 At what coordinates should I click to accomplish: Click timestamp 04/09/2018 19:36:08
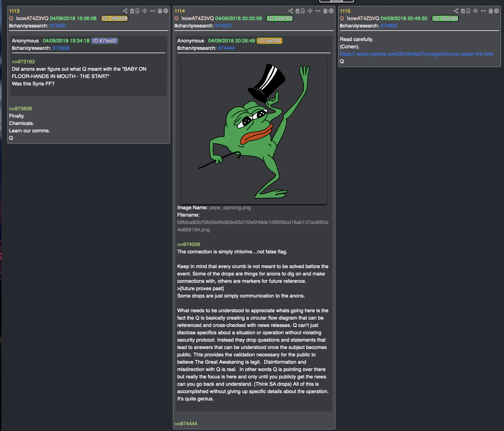(x=73, y=18)
